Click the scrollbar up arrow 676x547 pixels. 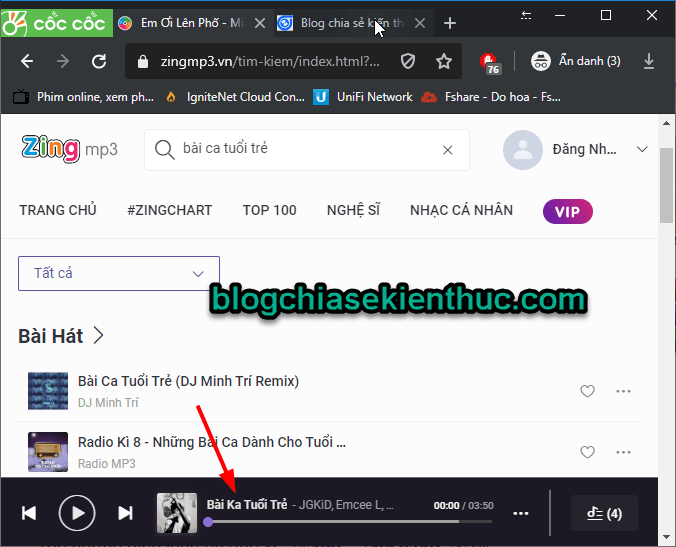click(x=666, y=123)
